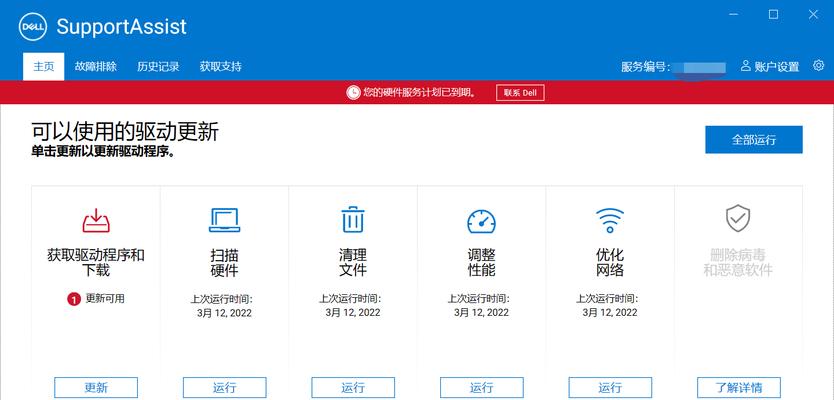This screenshot has width=834, height=400.
Task: Click last run date under 调整性能
Action: click(481, 313)
